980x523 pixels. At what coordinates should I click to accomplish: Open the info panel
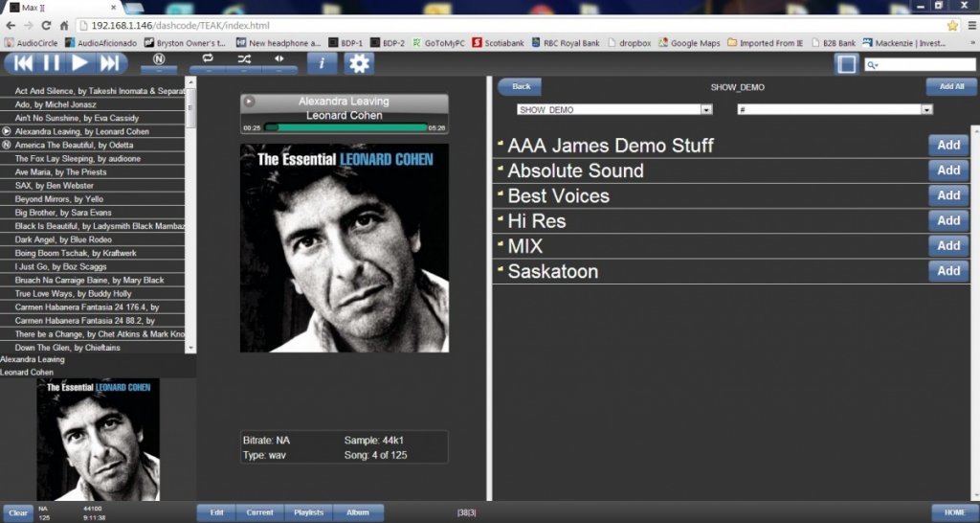(x=322, y=63)
